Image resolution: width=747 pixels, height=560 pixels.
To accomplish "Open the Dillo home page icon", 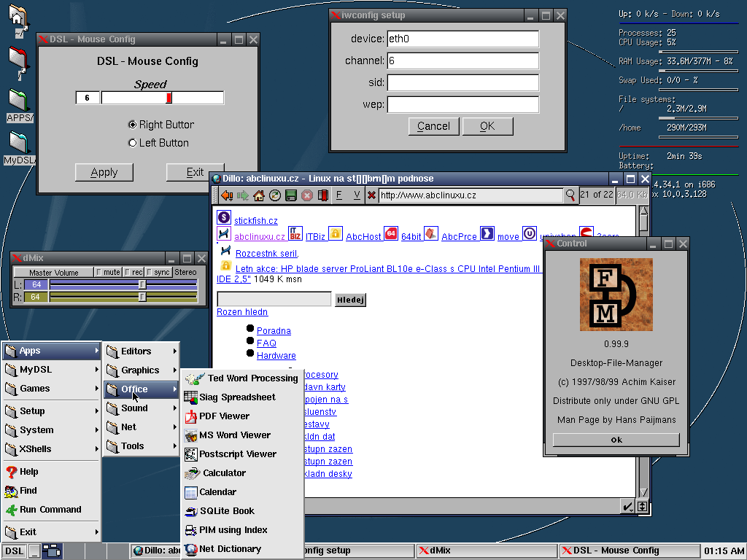I will click(259, 195).
